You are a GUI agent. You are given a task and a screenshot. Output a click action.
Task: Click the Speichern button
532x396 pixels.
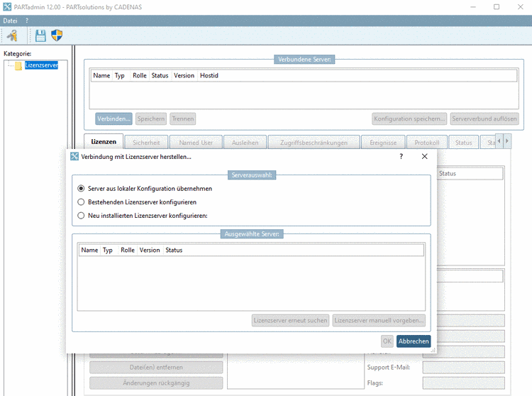151,119
